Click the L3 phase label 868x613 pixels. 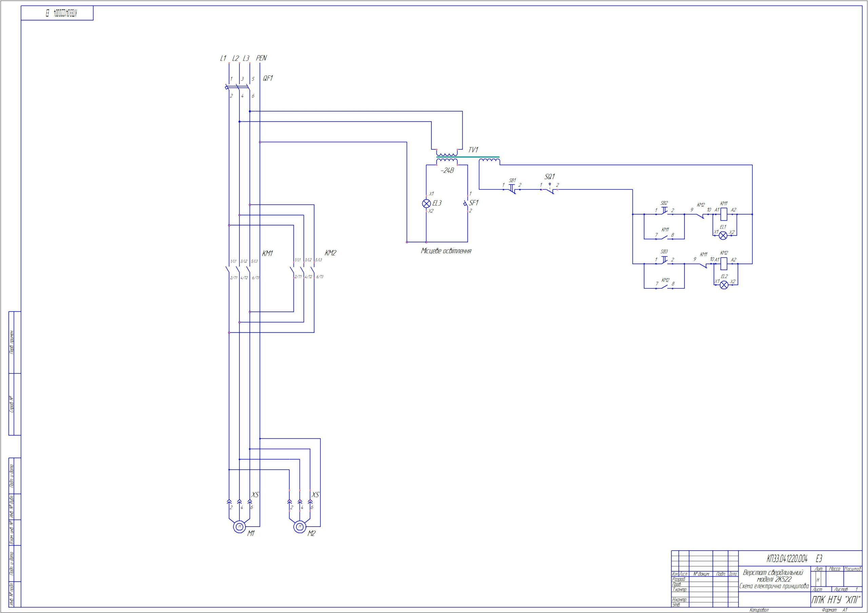tap(246, 58)
